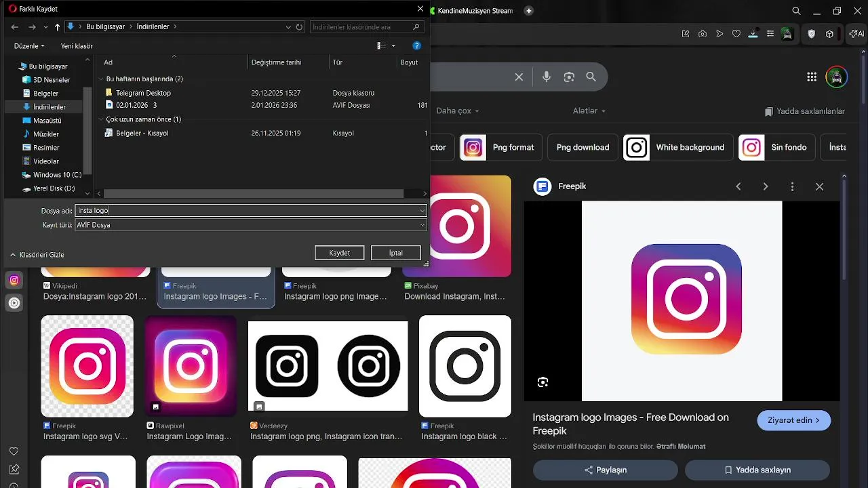This screenshot has width=868, height=488.
Task: Show next image in preview panel
Action: pyautogui.click(x=766, y=186)
